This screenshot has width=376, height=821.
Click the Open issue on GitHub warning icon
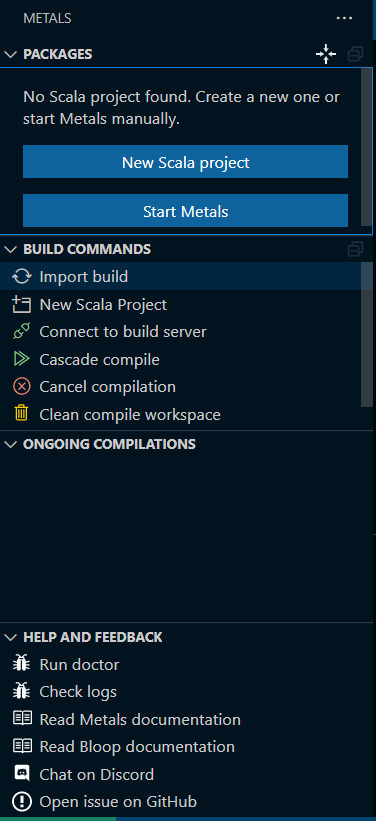pyautogui.click(x=21, y=801)
